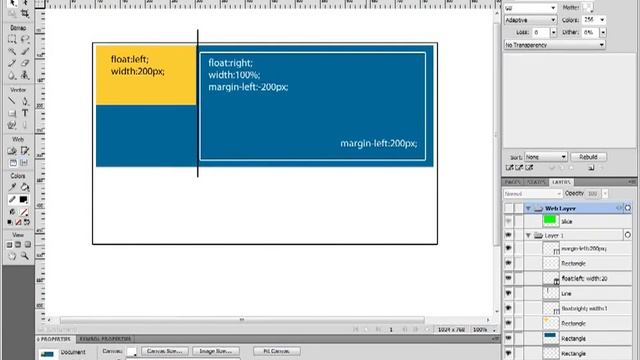This screenshot has height=360, width=640.
Task: Select the Magic Wand tool
Action: (12, 51)
